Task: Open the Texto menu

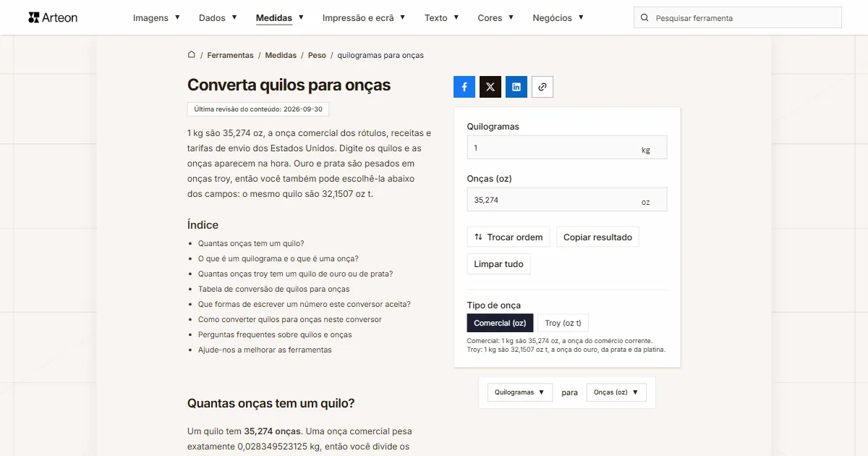Action: tap(442, 18)
